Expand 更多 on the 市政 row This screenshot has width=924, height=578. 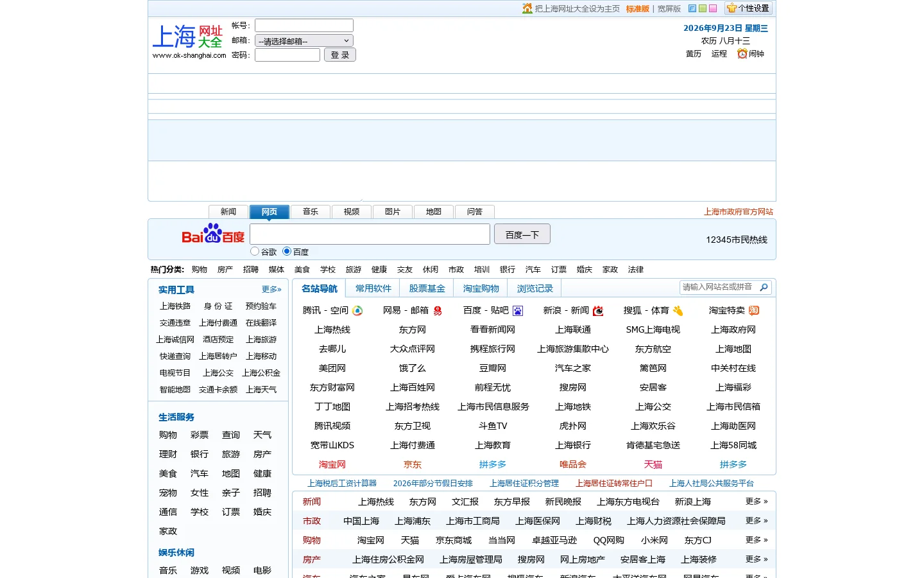pyautogui.click(x=757, y=521)
